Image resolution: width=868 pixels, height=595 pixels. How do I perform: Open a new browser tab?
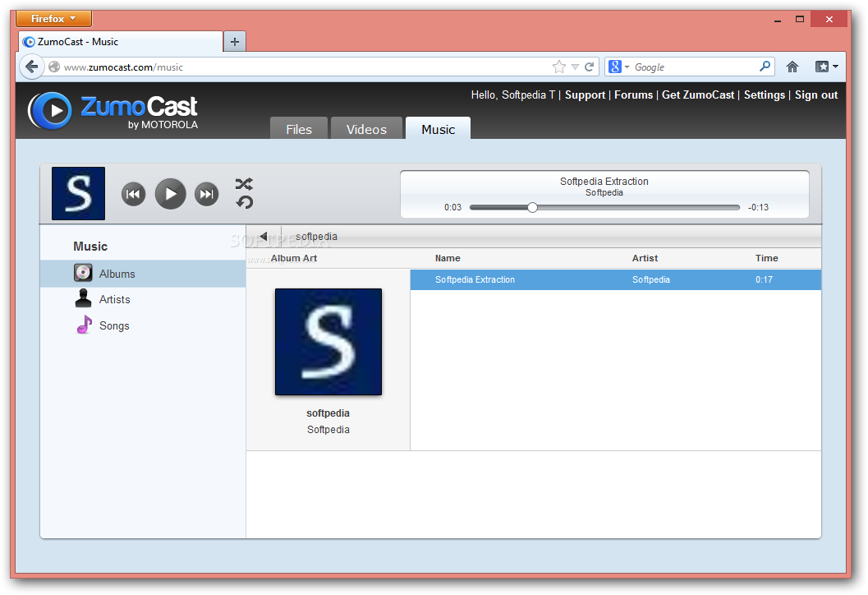click(x=235, y=42)
